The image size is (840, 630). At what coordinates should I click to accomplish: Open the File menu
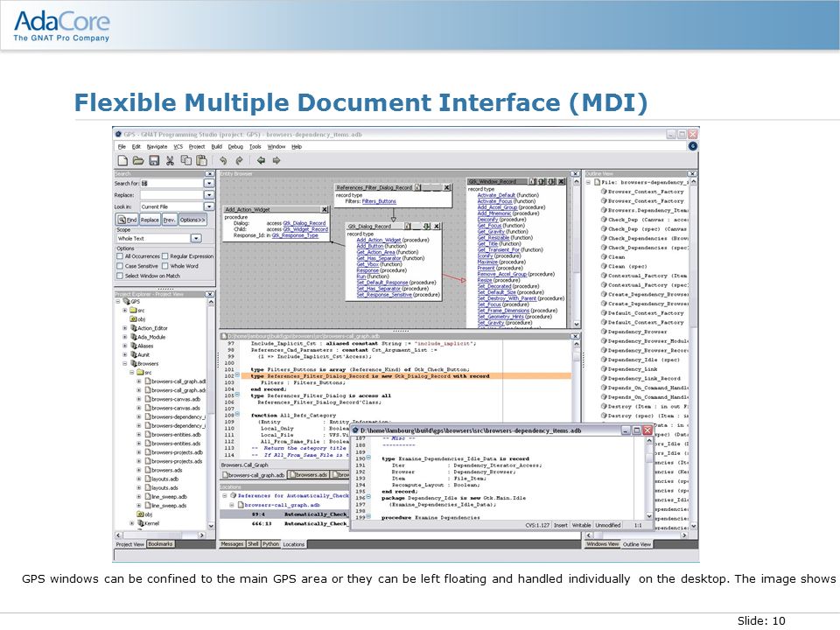[122, 146]
